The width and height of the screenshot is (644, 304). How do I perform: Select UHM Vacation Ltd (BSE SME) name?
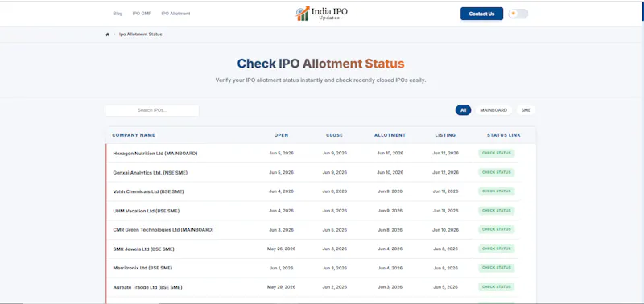(147, 211)
